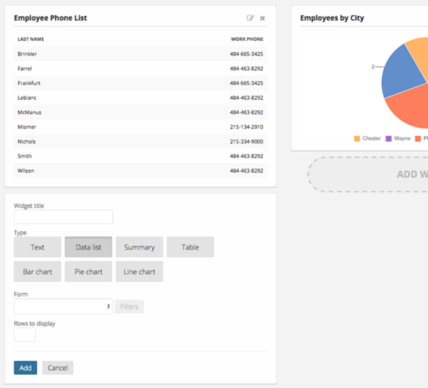
Task: Edit the Employee Phone List widget
Action: click(250, 18)
